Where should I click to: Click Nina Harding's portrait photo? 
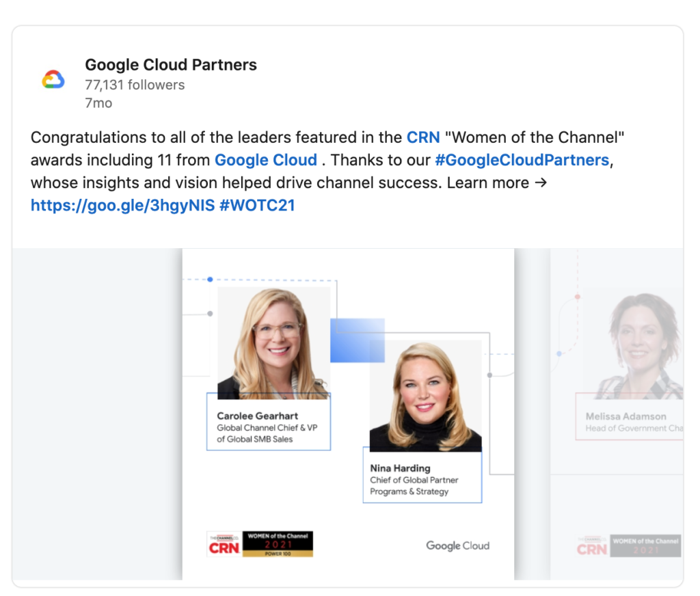point(426,396)
